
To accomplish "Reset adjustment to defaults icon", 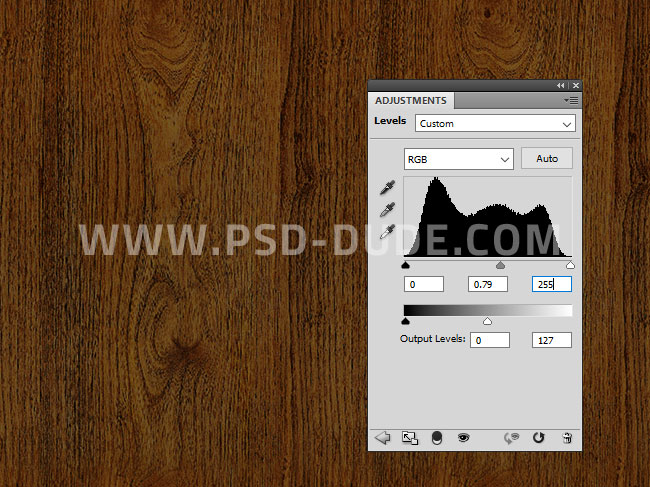I will tap(538, 438).
